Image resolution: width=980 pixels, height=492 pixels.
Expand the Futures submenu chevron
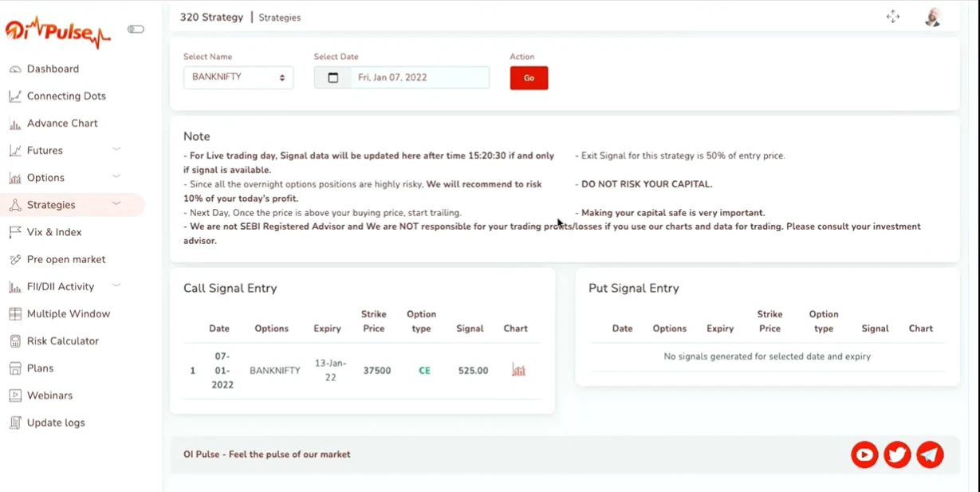[116, 149]
